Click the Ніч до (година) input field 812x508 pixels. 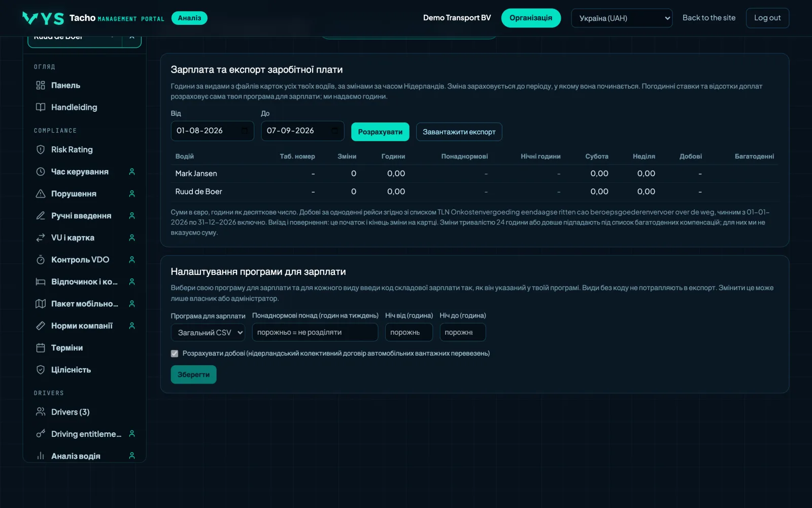point(463,332)
